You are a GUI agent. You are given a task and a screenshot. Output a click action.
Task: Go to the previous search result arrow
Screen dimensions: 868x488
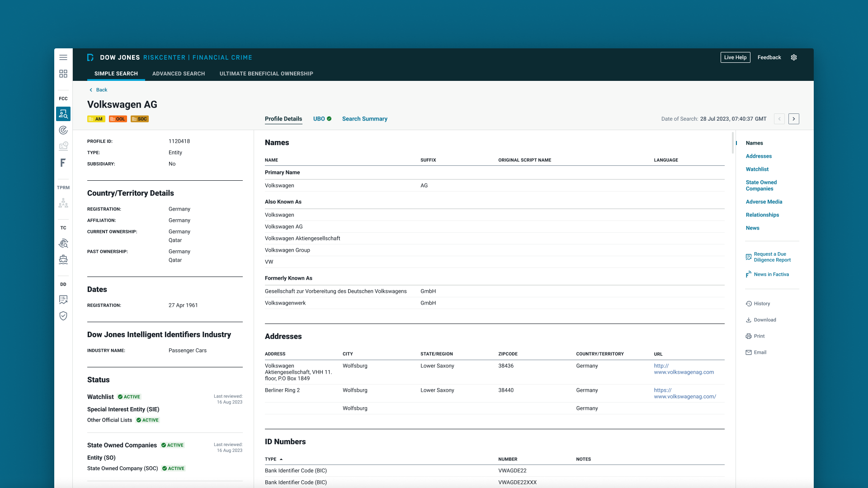(x=779, y=119)
